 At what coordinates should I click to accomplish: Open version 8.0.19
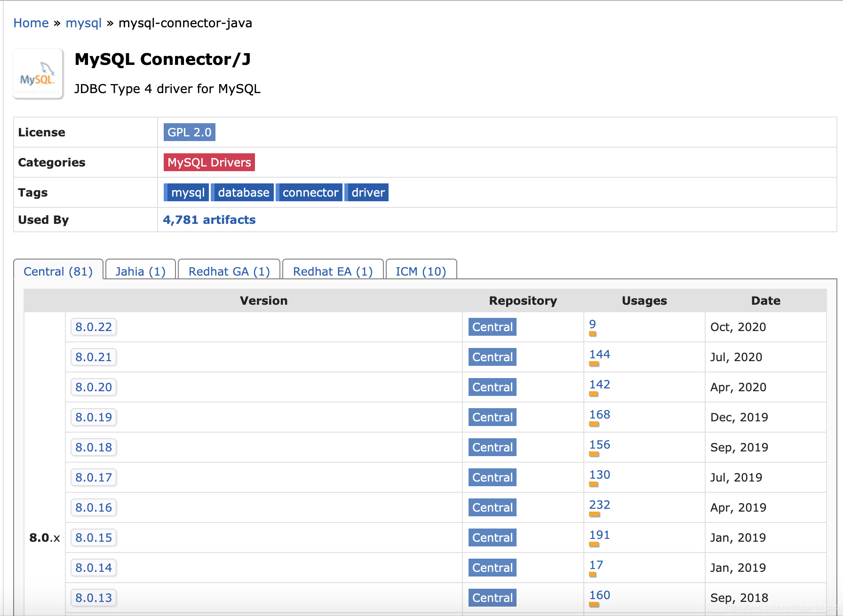point(94,417)
